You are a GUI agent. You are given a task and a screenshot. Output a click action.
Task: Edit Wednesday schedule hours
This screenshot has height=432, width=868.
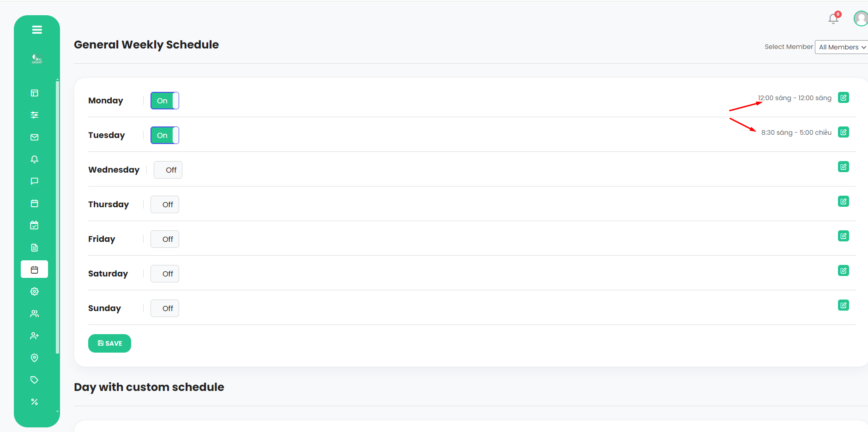pos(844,167)
